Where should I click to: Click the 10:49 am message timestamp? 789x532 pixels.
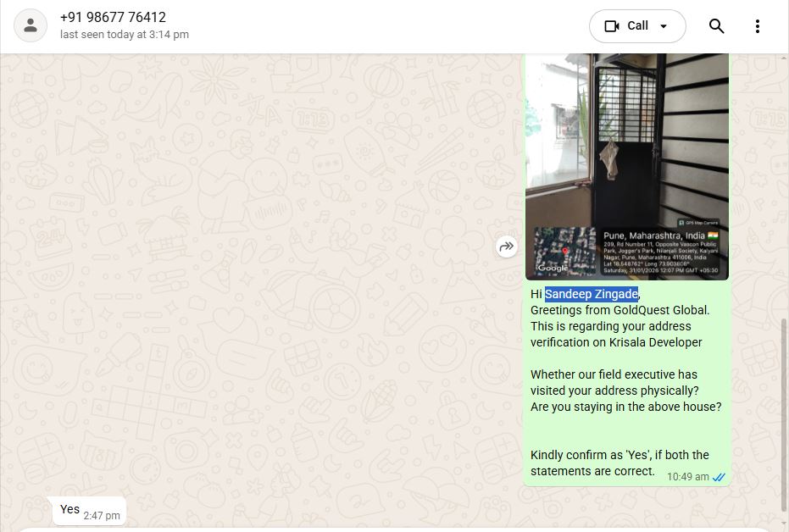pyautogui.click(x=687, y=477)
